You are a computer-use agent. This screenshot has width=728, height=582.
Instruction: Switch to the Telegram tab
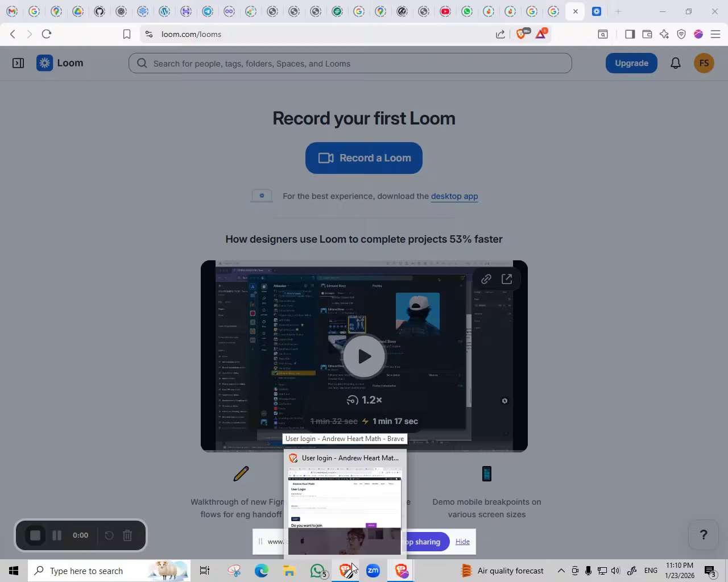click(x=208, y=11)
